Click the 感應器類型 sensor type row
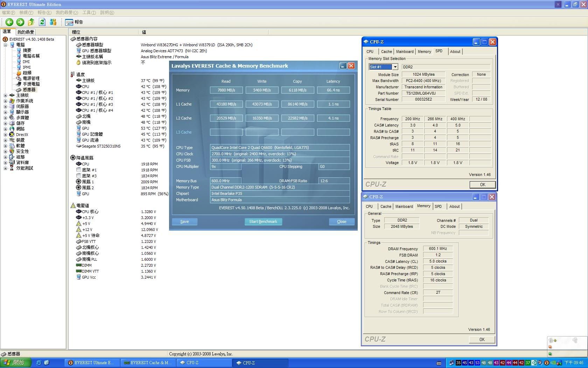 tap(164, 45)
